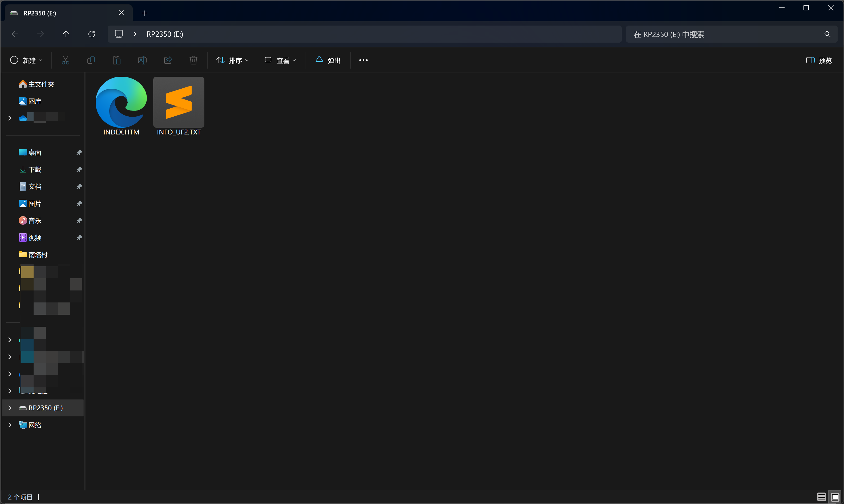Expand 网络 network tree node
Viewport: 844px width, 504px height.
pos(10,425)
